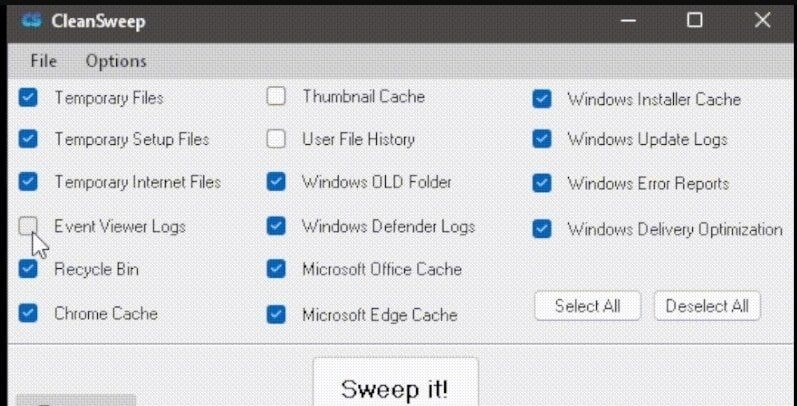Disable Temporary Internet Files cleaning
The width and height of the screenshot is (797, 406).
[x=28, y=182]
